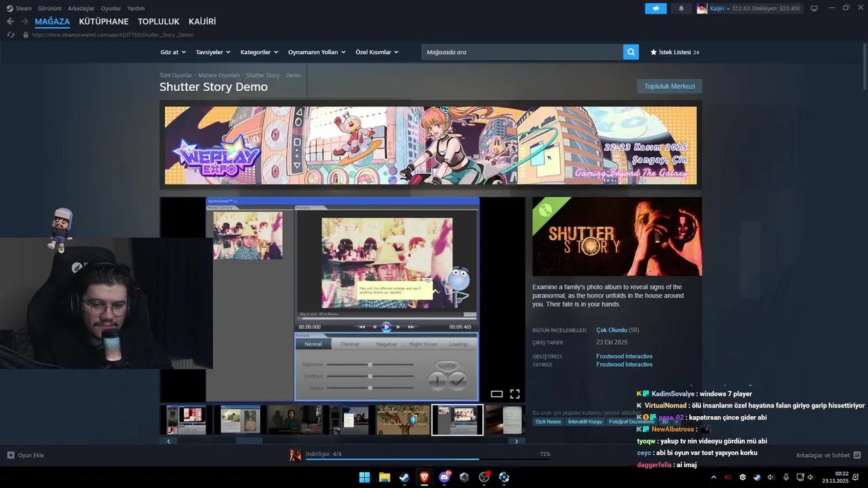Screen dimensions: 868x488
Task: Expand the Oynamanın Yolları dropdown
Action: click(x=317, y=52)
